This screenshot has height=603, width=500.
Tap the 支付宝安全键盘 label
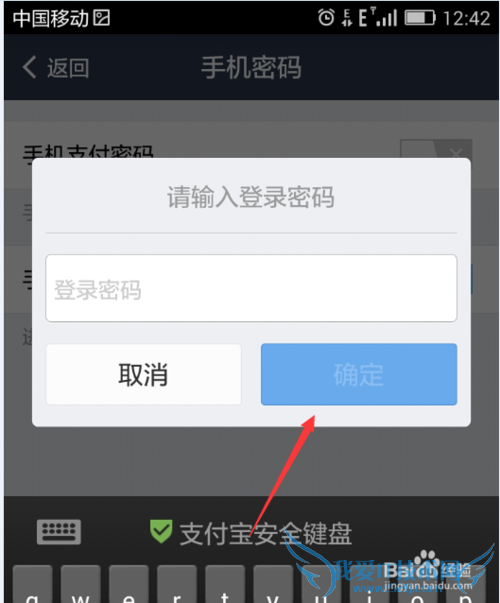[266, 534]
